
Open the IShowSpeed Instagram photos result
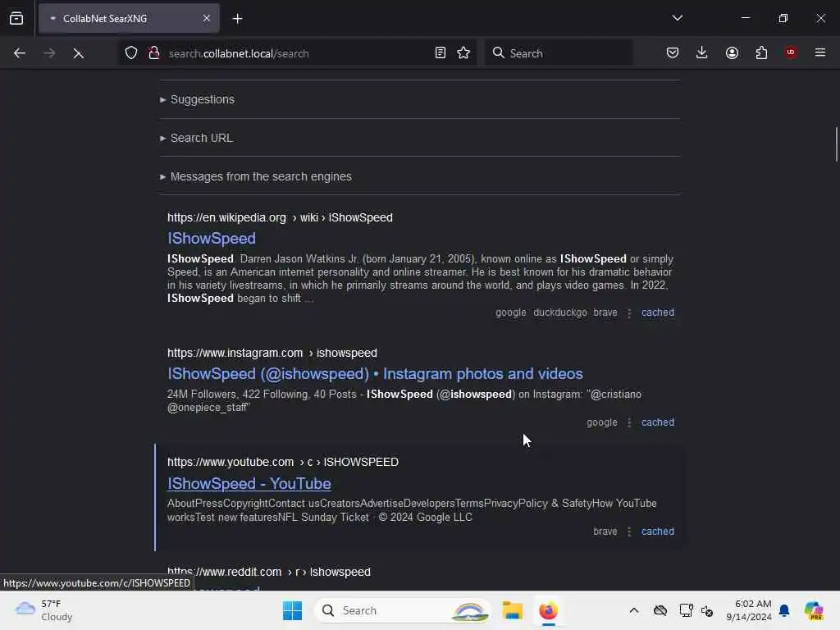click(x=375, y=374)
